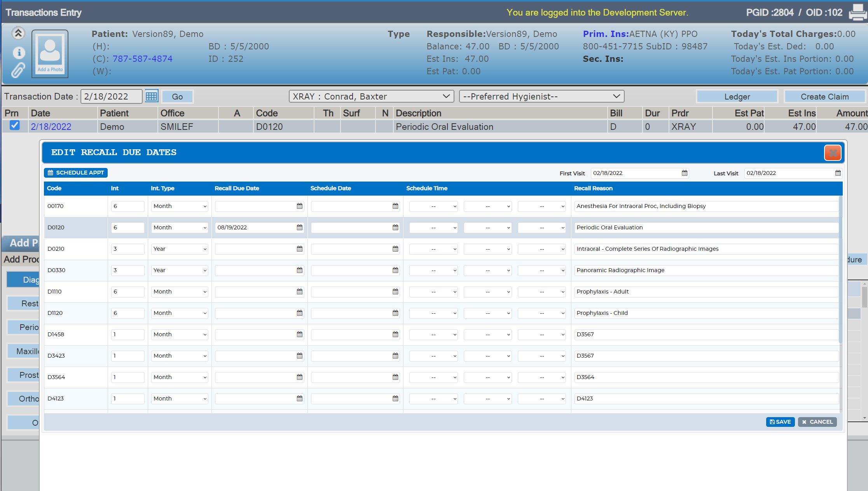Image resolution: width=868 pixels, height=491 pixels.
Task: Open calendar for D0120 Recall Due Date
Action: (299, 227)
